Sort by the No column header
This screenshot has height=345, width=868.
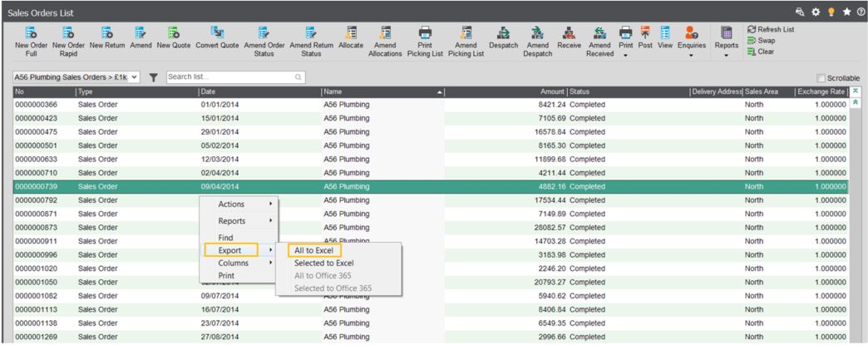coord(44,91)
